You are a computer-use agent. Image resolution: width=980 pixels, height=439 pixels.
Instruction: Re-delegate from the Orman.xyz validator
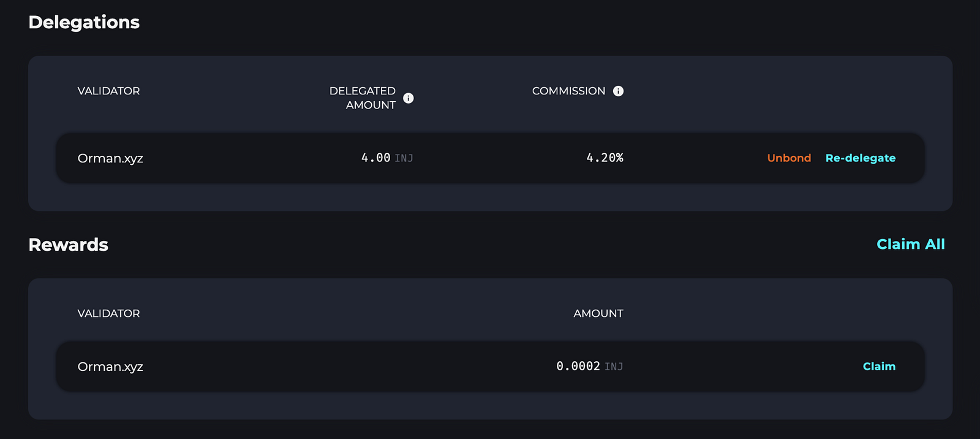(x=861, y=158)
